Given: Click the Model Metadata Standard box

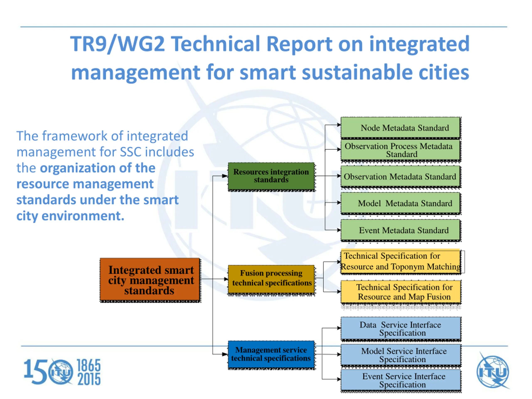Looking at the screenshot, I should click(x=401, y=203).
